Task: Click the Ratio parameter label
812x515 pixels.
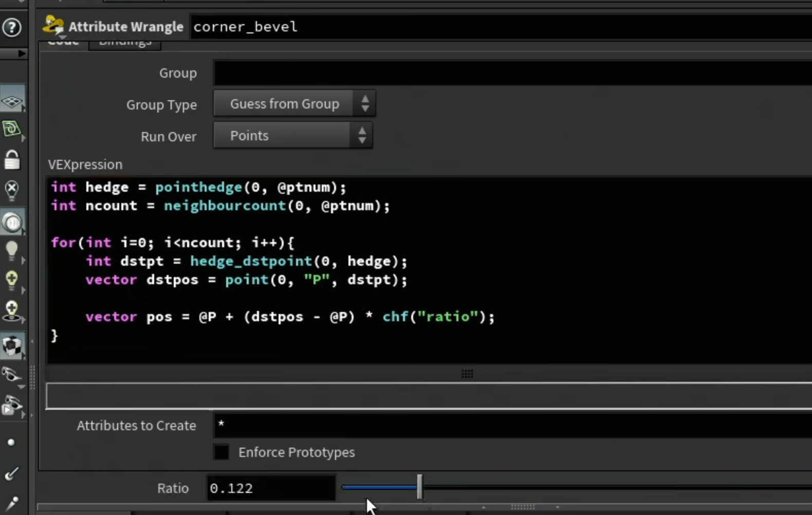Action: click(x=173, y=488)
